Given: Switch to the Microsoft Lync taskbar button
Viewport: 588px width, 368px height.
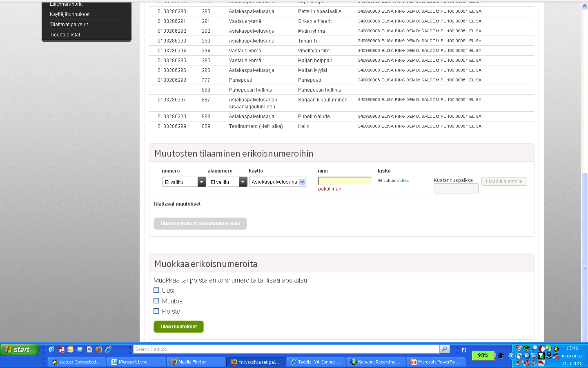Looking at the screenshot, I should coord(136,362).
